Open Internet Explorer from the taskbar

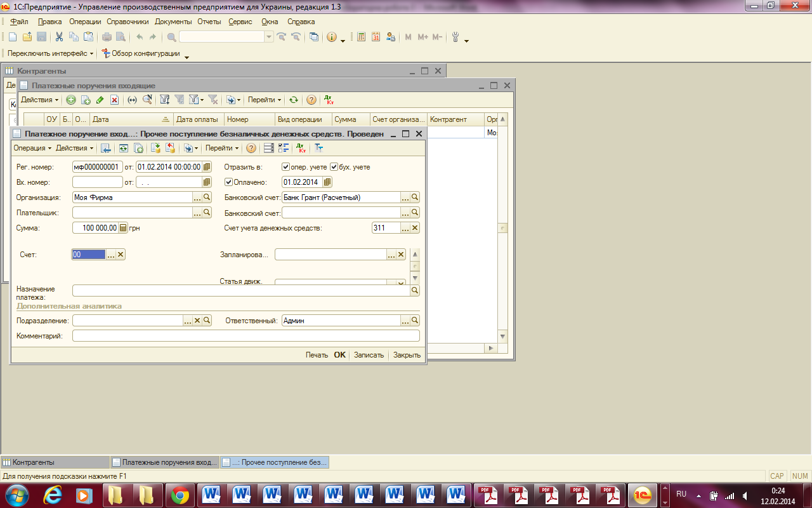click(52, 495)
